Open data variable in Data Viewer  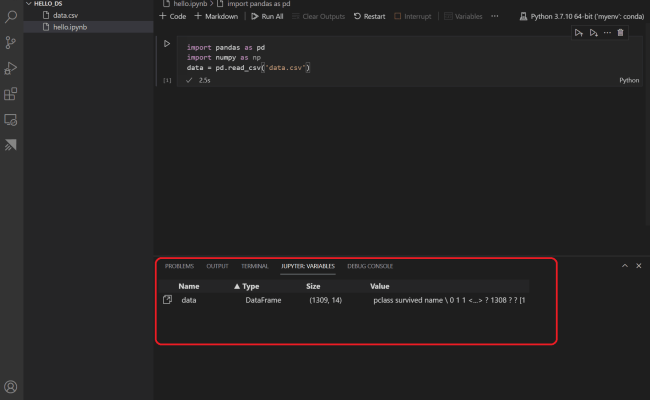(x=167, y=300)
